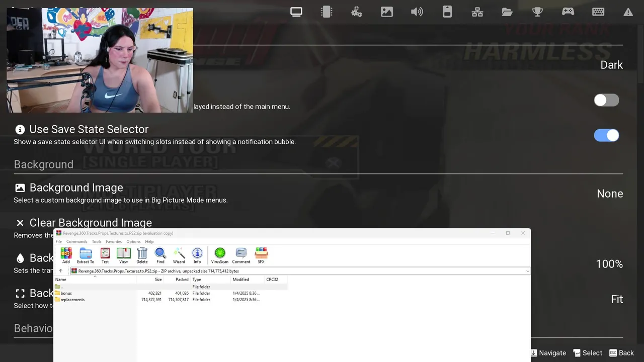Click the Test archive icon in WinRAR
Image resolution: width=644 pixels, height=362 pixels.
(x=105, y=255)
